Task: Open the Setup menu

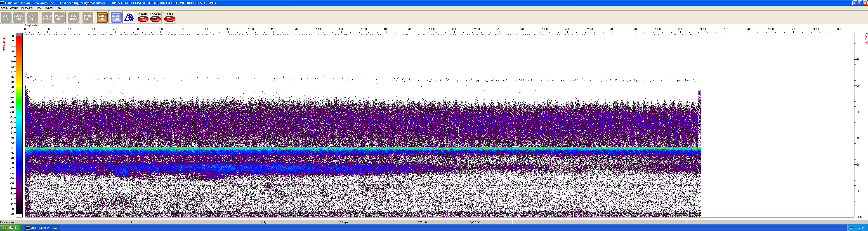Action: pos(4,8)
